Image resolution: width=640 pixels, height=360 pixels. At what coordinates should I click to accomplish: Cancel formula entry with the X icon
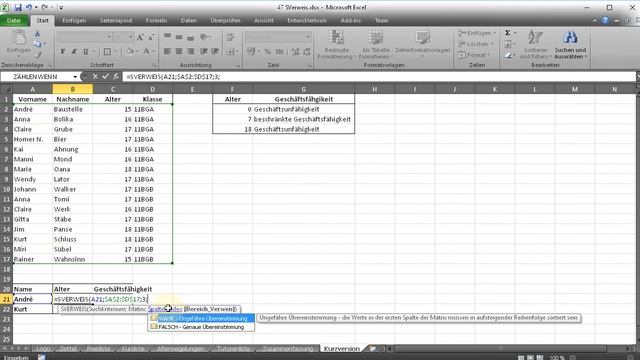click(95, 76)
